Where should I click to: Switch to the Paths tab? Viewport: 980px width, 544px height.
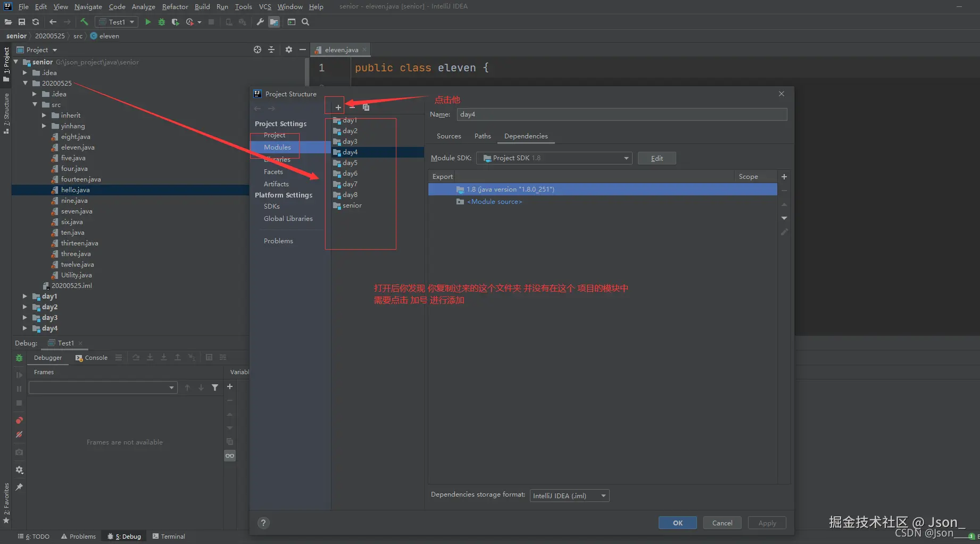click(483, 136)
